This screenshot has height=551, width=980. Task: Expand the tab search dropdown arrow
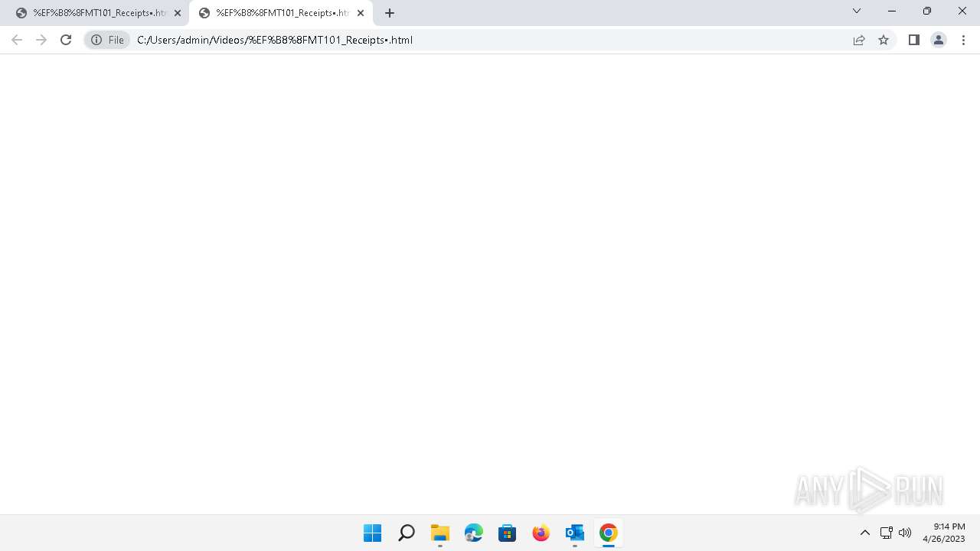point(857,11)
